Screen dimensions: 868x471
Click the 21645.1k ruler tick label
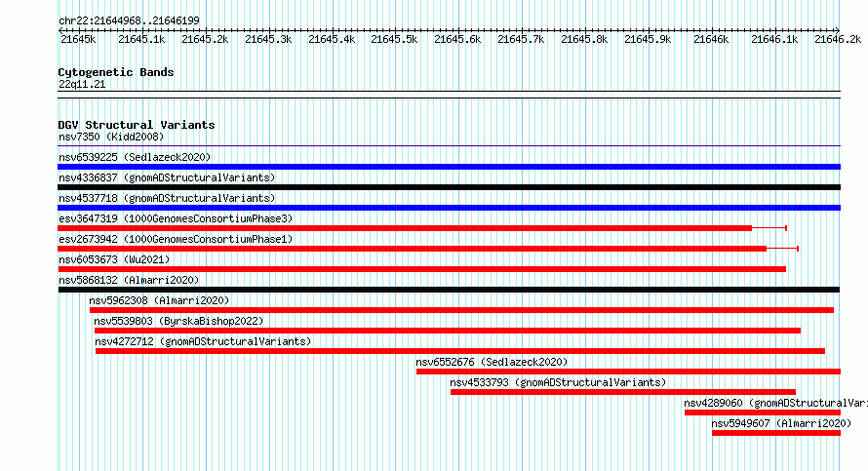pyautogui.click(x=141, y=39)
